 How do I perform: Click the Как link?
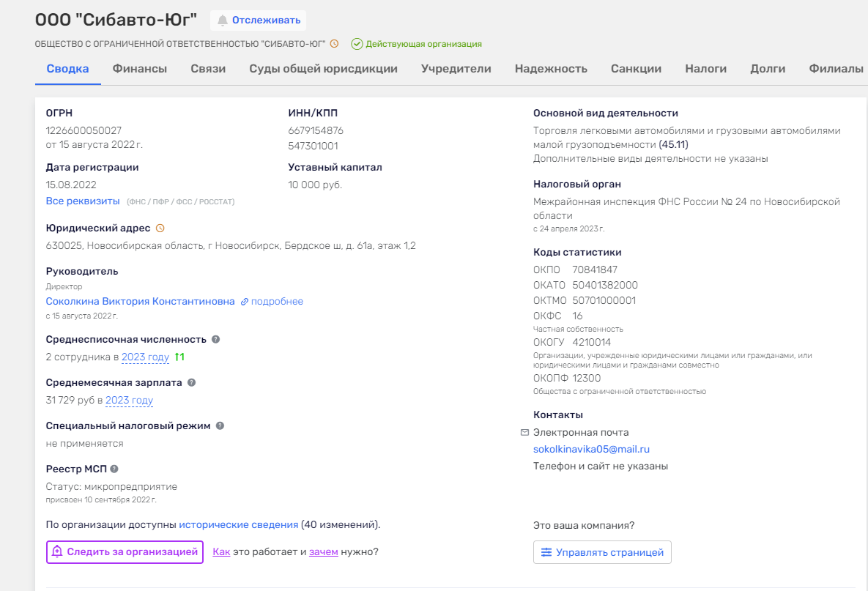[221, 551]
